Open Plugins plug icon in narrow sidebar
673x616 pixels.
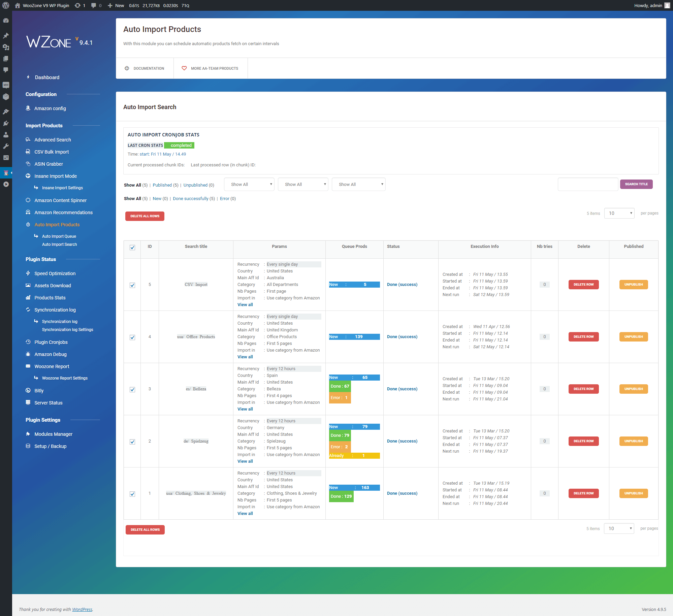(6, 123)
